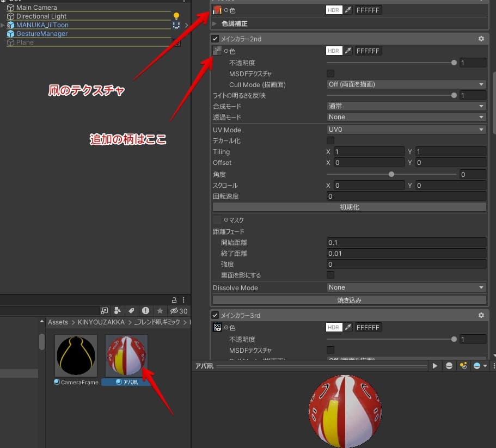Toggle MSDFテクスチャ checkbox in メインカラー3rd
496x448 pixels.
330,350
